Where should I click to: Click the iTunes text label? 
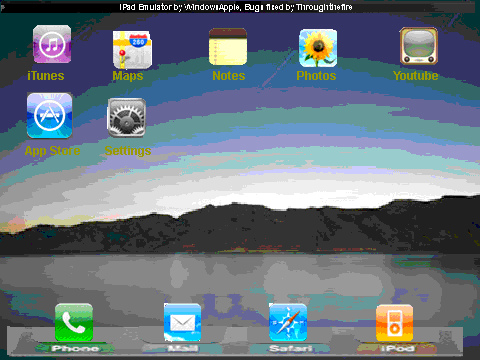46,76
